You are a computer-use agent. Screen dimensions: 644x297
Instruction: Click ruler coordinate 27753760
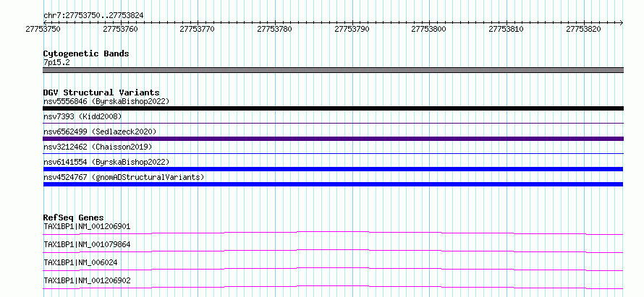point(120,29)
